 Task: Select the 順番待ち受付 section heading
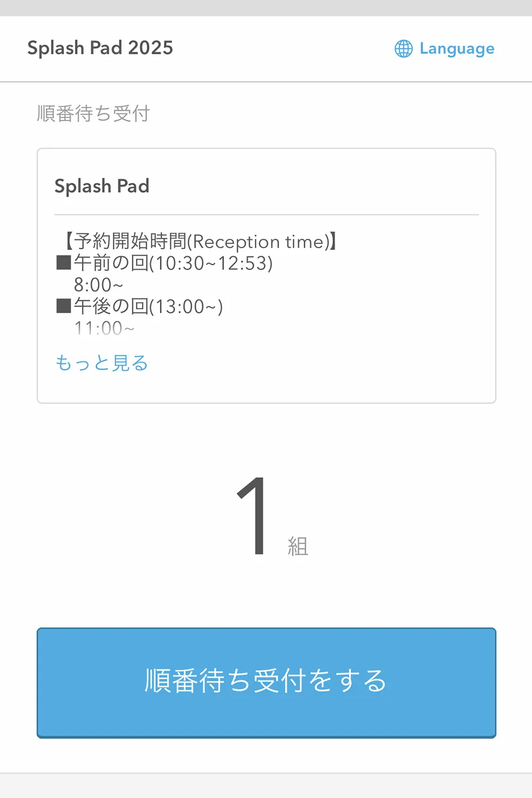coord(93,113)
